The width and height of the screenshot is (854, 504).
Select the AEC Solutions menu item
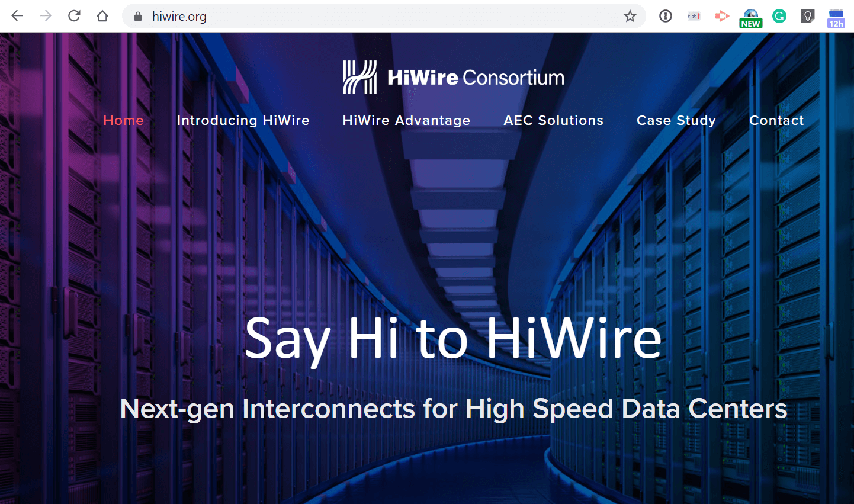click(553, 120)
